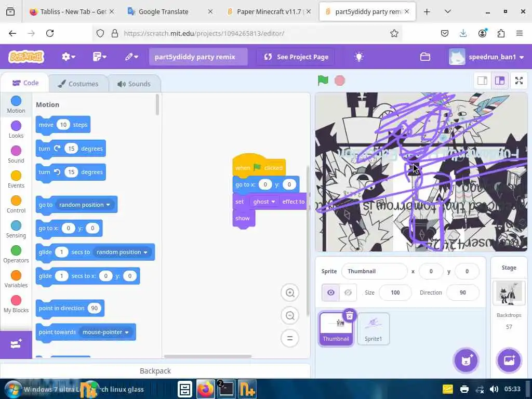Click the sprite Size field
Viewport: 532px width, 399px height.
coord(395,292)
